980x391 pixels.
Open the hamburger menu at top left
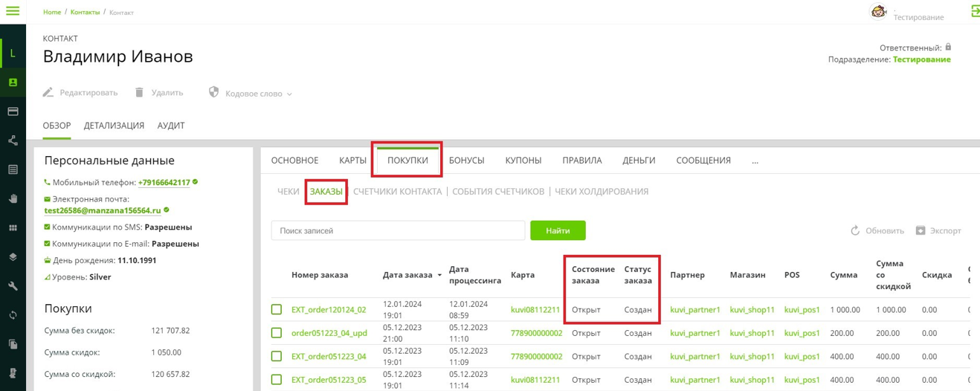13,11
